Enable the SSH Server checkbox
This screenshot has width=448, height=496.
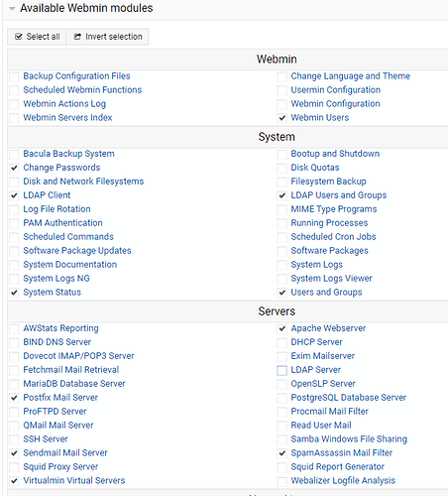click(14, 439)
